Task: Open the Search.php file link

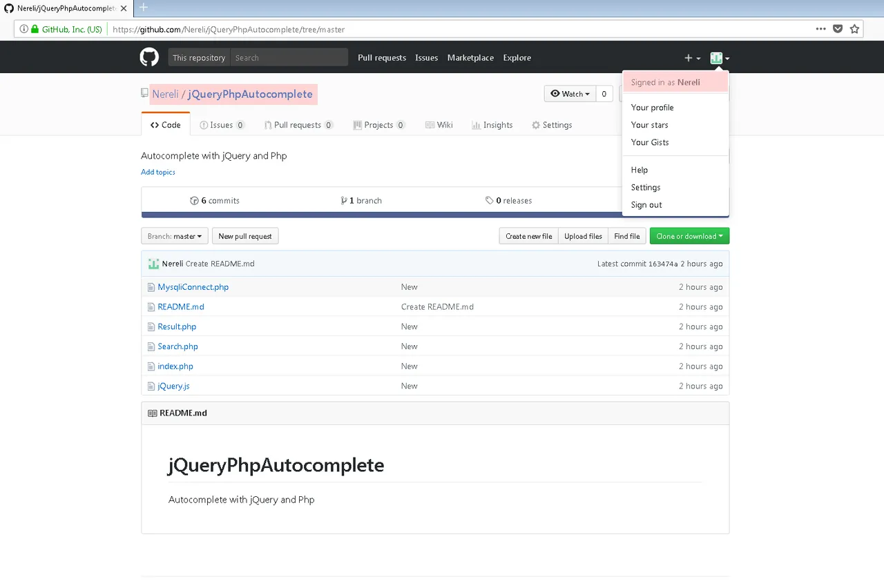Action: coord(177,346)
